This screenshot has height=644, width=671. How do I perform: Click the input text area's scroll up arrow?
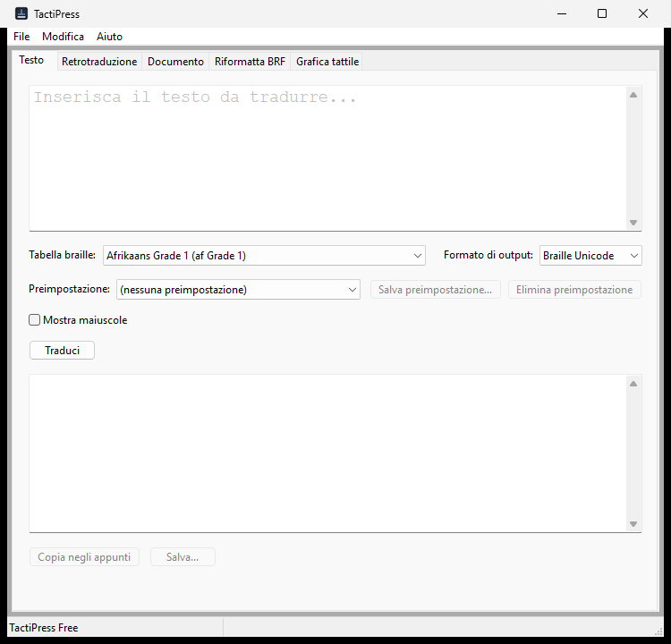pyautogui.click(x=633, y=95)
